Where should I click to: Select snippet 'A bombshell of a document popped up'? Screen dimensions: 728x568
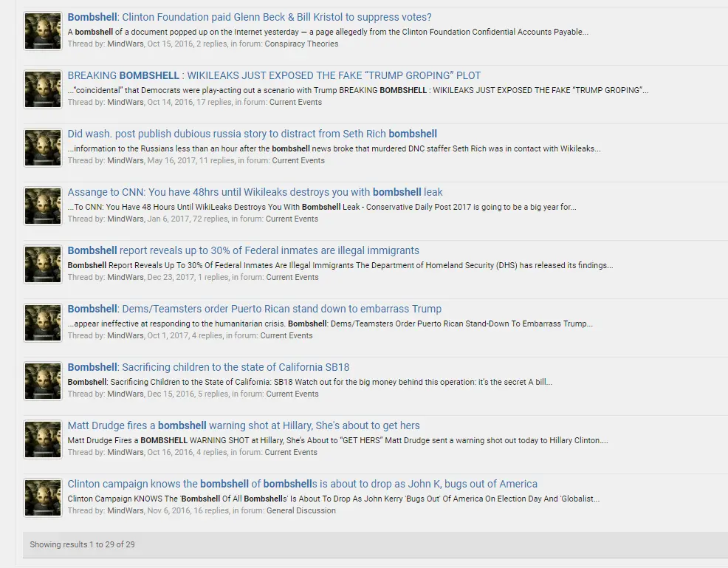point(328,32)
